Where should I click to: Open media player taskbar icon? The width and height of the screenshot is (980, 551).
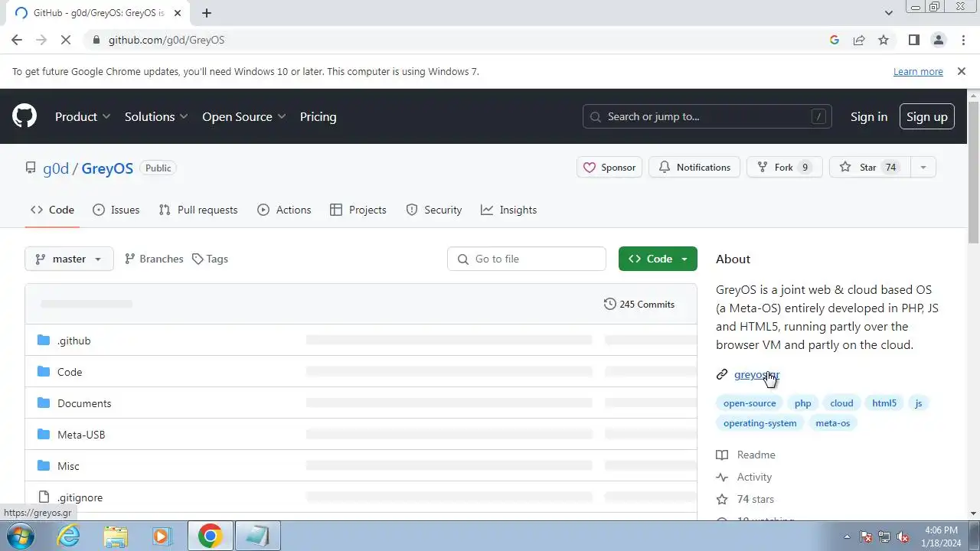pos(162,536)
